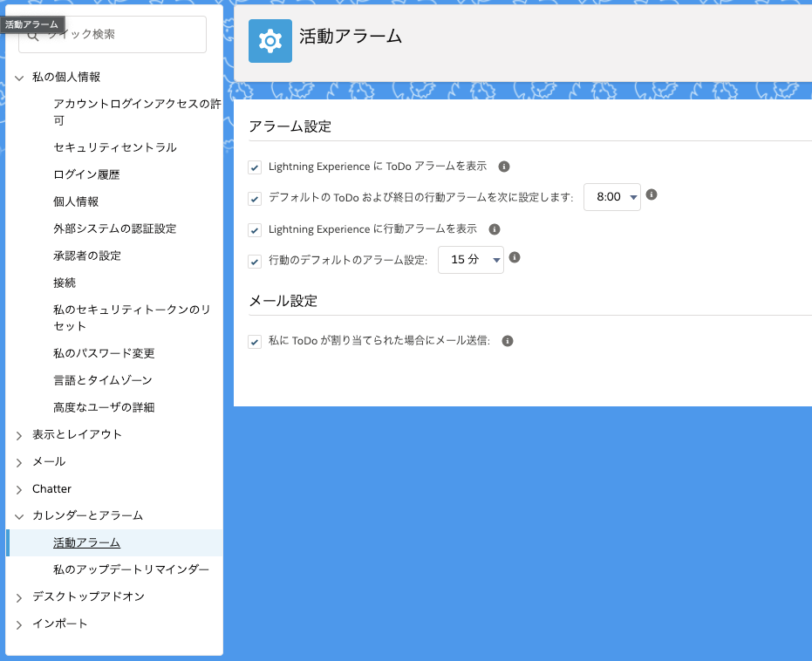Open アカウントログインアクセスの許可 page
The height and width of the screenshot is (661, 812).
(137, 112)
